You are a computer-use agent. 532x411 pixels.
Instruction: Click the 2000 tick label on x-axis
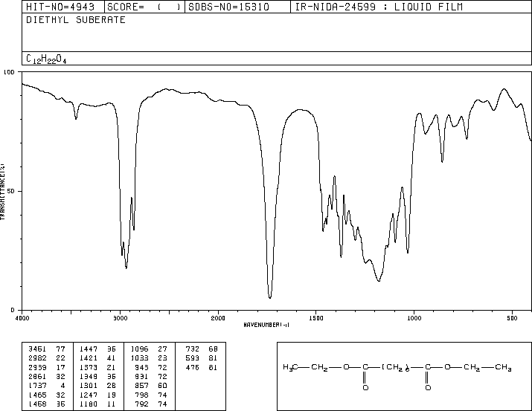tap(218, 318)
